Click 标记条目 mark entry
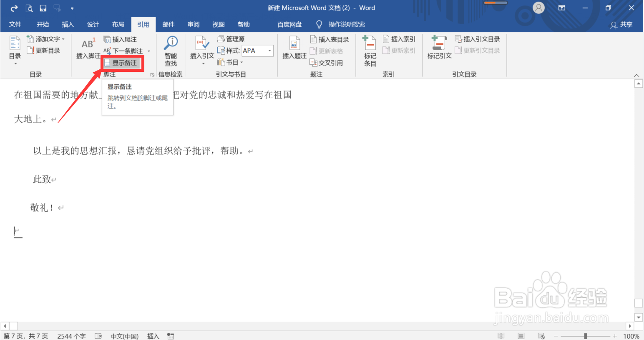 tap(370, 51)
